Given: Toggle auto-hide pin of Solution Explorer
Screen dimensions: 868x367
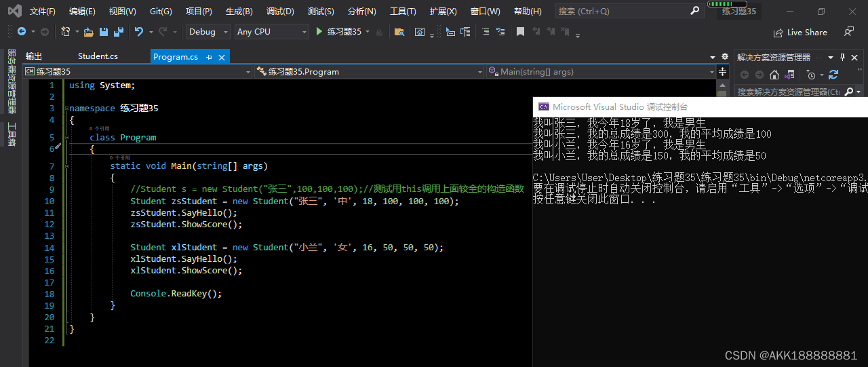Looking at the screenshot, I should coord(843,57).
